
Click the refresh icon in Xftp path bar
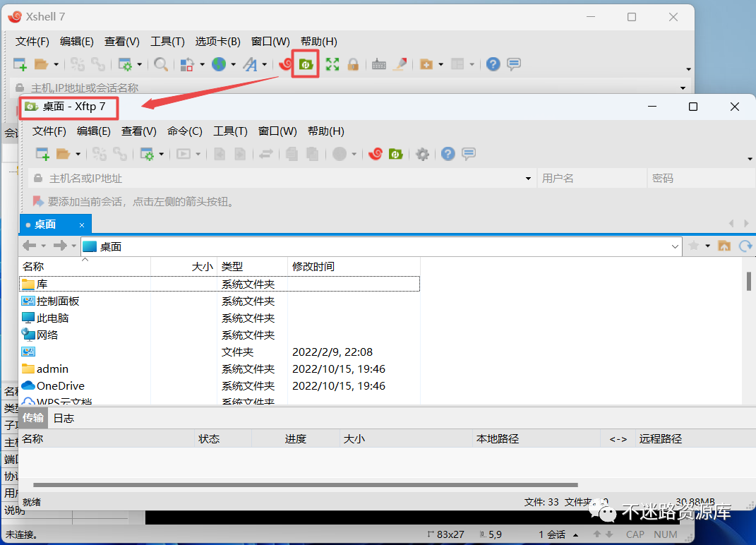point(745,246)
